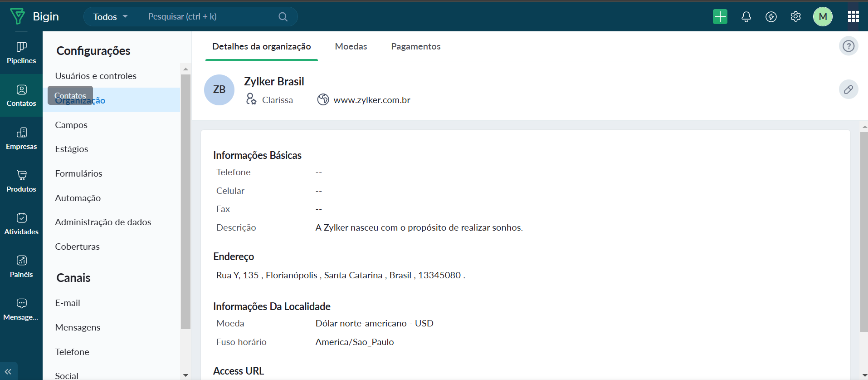Open the Todos search scope dropdown

[111, 17]
